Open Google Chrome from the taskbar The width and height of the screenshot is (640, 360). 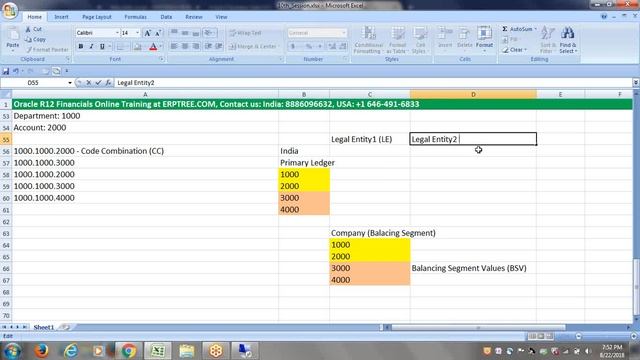click(x=129, y=351)
